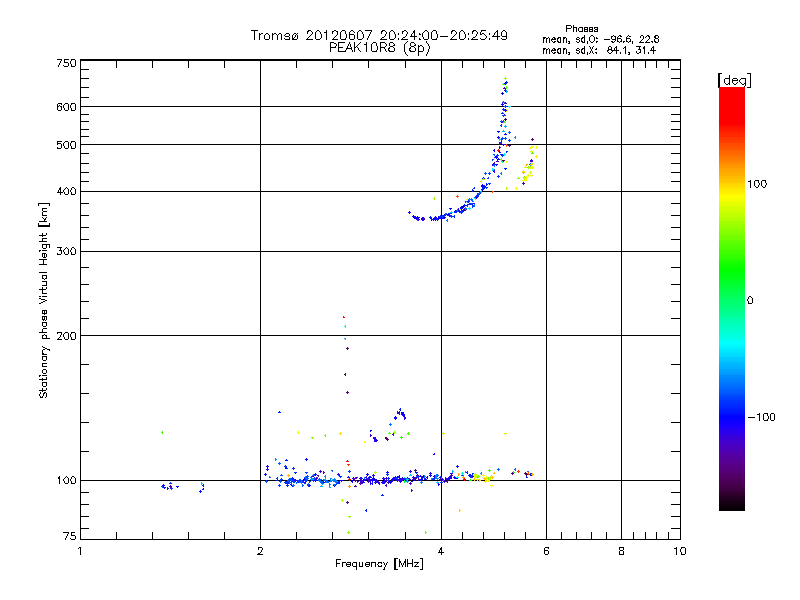Click the plot title 'Tromsø 20120607 20:24:00-20:25:49'
Screen dimensions: 800x600
tap(379, 35)
